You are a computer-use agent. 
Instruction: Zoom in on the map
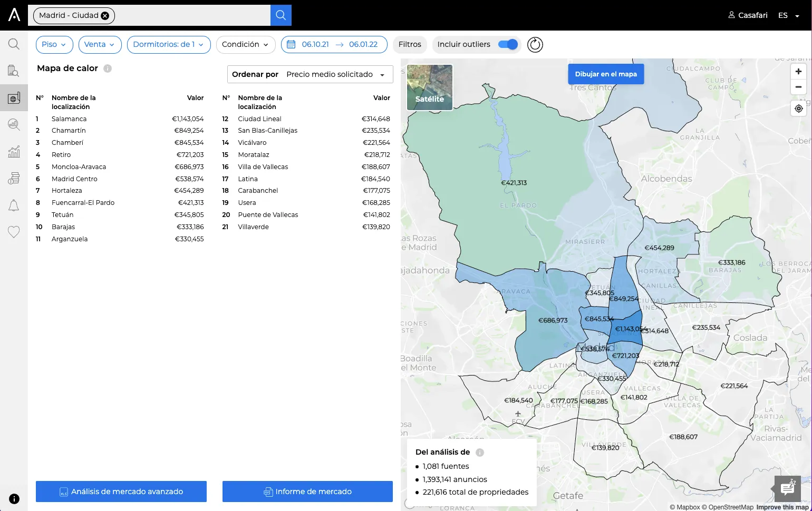click(798, 72)
